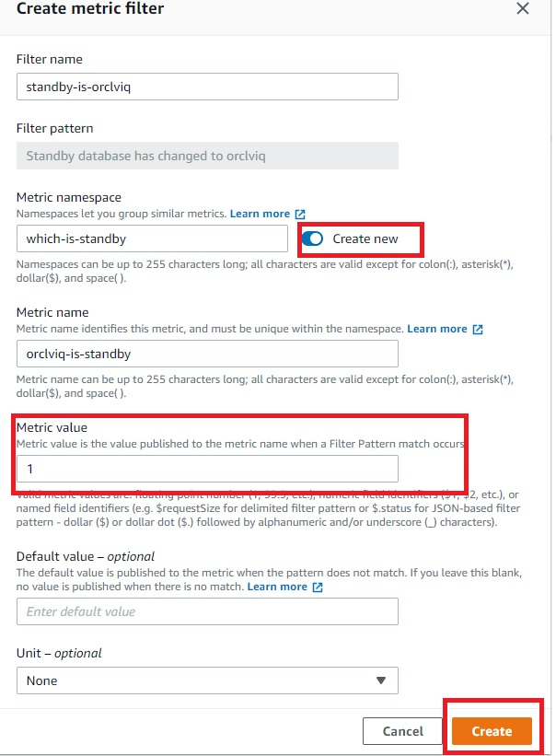Select the Filter name field containing standby-is-orclviq
556x756 pixels.
pos(207,87)
